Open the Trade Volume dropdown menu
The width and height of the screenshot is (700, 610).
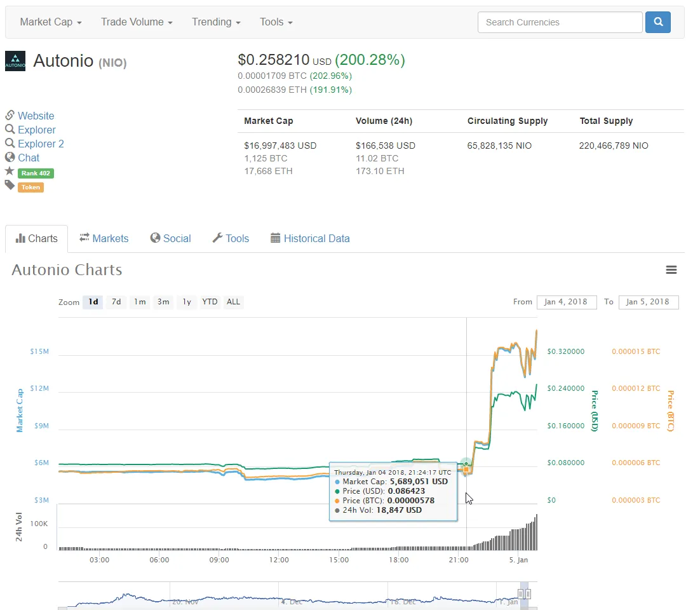[x=137, y=22]
